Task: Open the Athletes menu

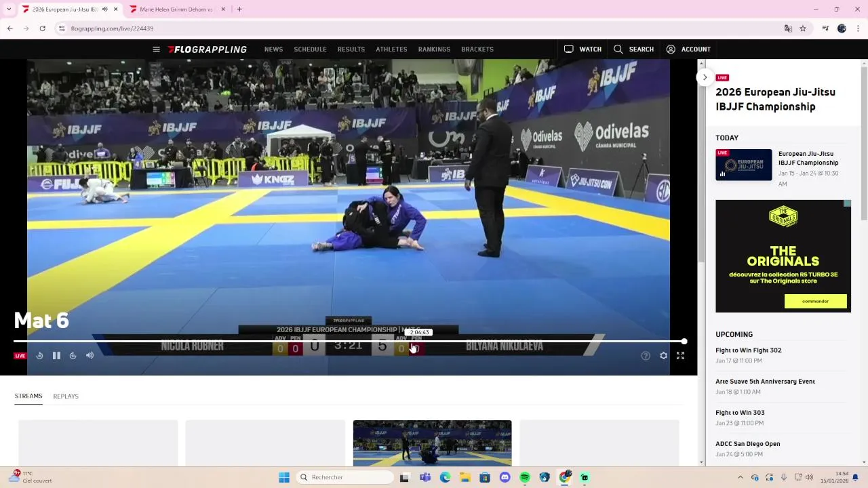Action: click(x=391, y=49)
